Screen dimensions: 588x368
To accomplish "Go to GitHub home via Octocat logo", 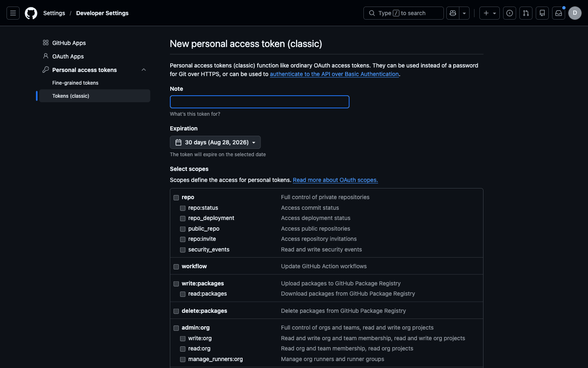I will [31, 13].
